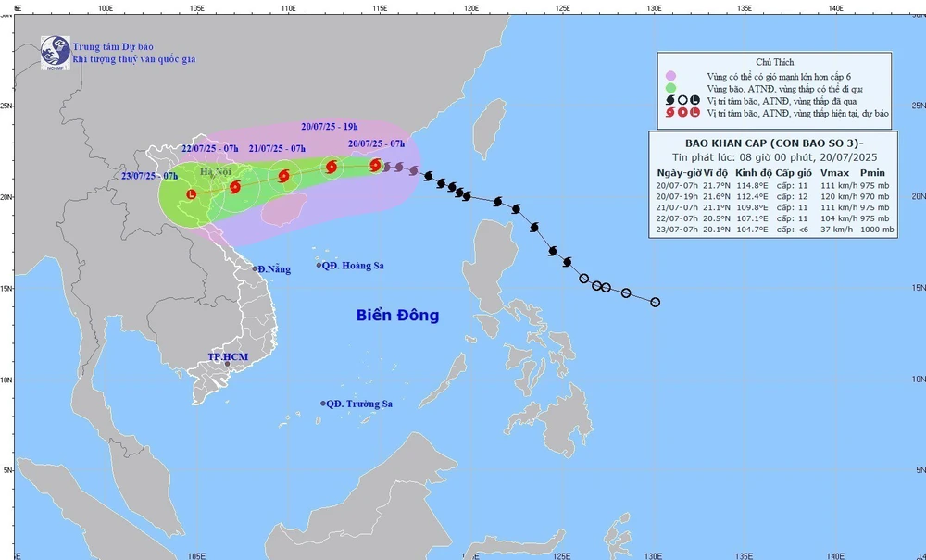Click the red L low-pressure marker for 23/07/25

click(191, 194)
